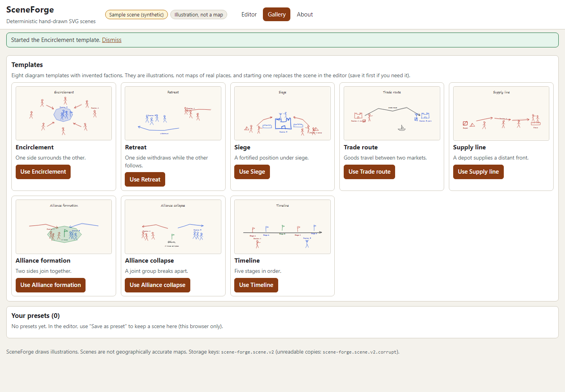Screen dimensions: 565x392
Task: Click the Retreat scene preview image
Action: point(173,113)
